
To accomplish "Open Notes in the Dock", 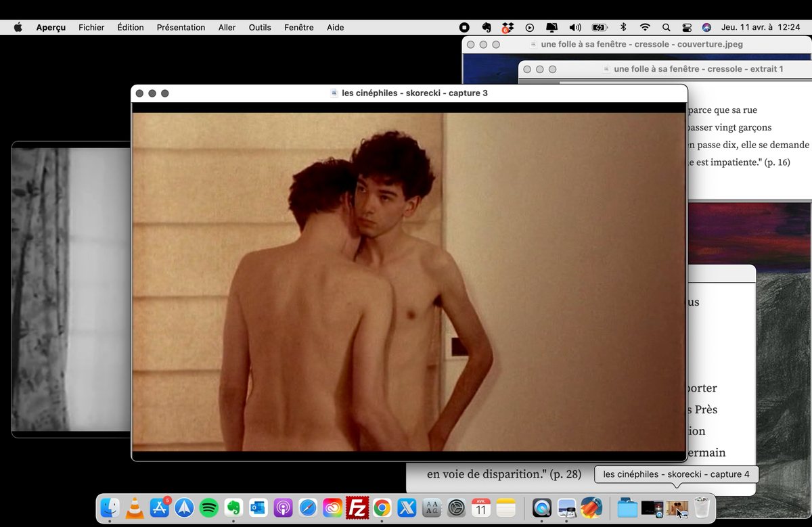I will pos(506,507).
